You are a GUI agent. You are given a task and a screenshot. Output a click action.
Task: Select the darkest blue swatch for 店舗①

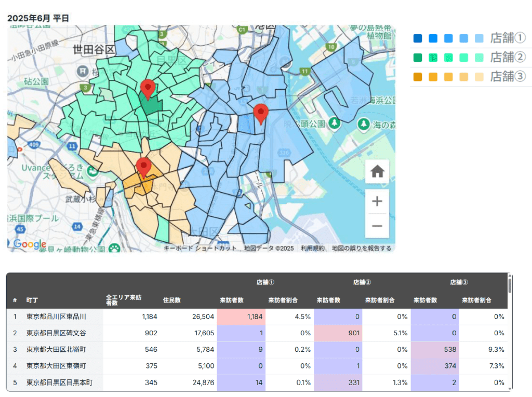click(417, 38)
